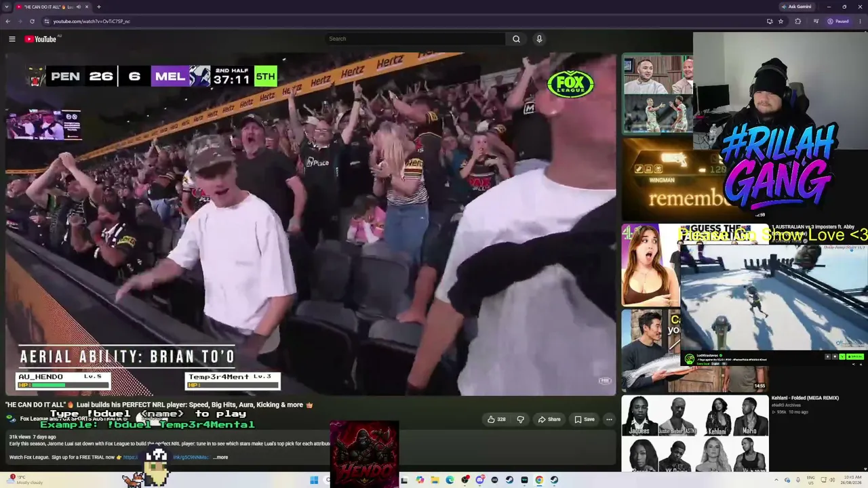Go to YouTube home via the logo
The width and height of the screenshot is (868, 488).
click(41, 39)
